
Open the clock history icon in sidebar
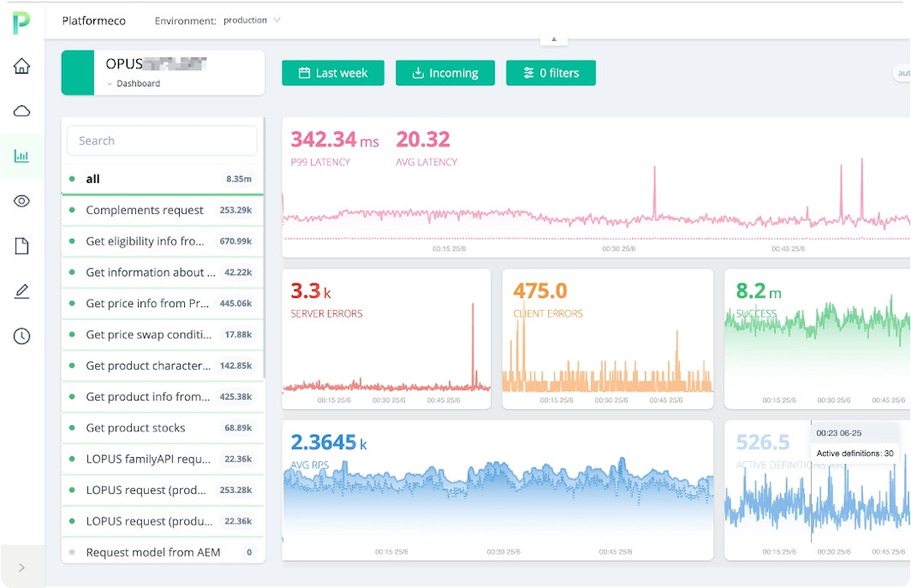(21, 336)
